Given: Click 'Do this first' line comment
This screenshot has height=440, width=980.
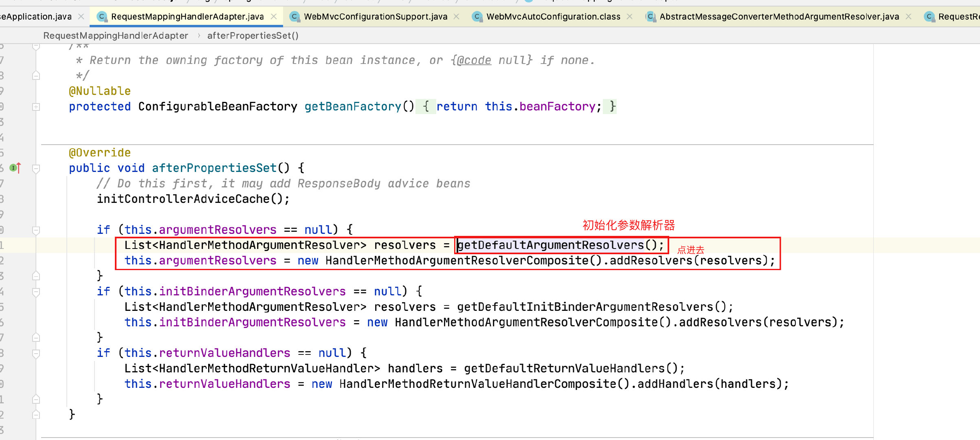Looking at the screenshot, I should point(283,183).
